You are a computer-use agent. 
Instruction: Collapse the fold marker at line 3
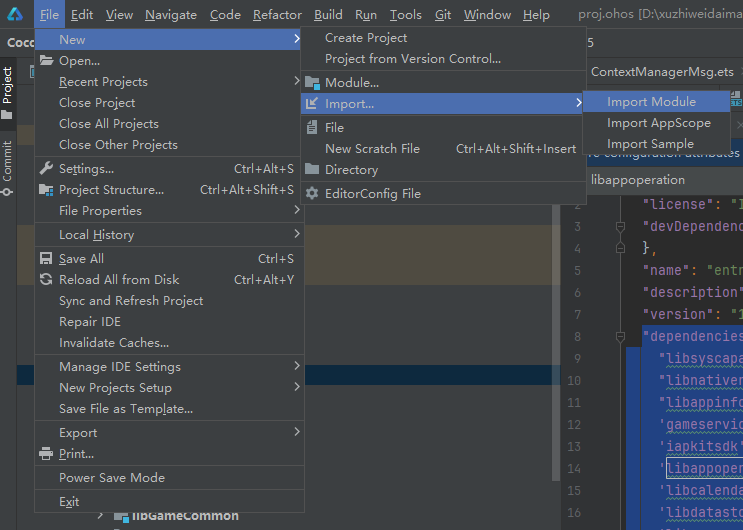(620, 226)
